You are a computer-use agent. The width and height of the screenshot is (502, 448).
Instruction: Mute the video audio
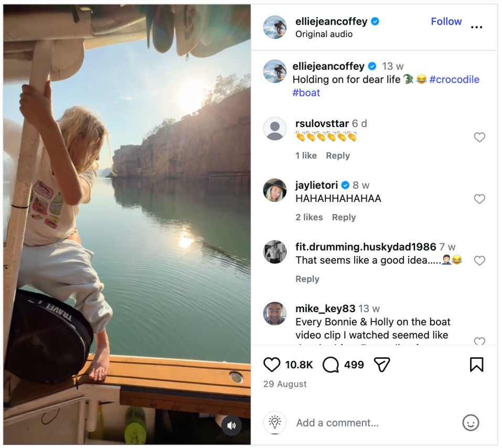coord(232,425)
